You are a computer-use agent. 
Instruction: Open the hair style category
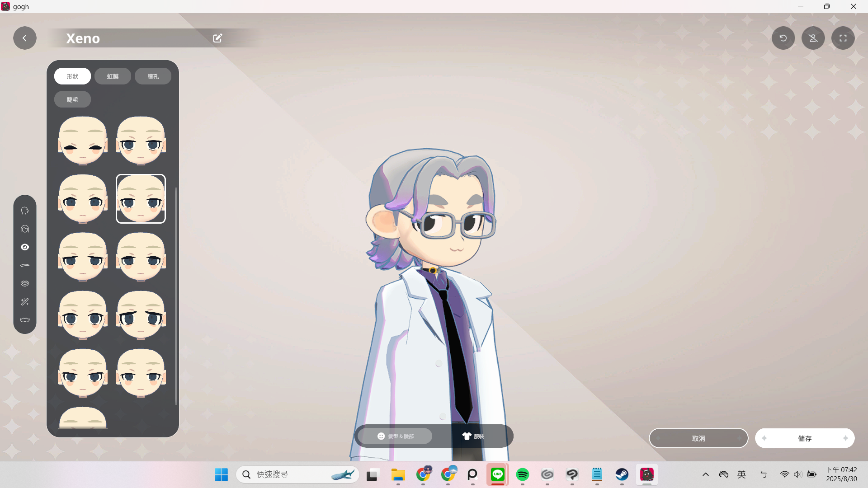tap(25, 229)
